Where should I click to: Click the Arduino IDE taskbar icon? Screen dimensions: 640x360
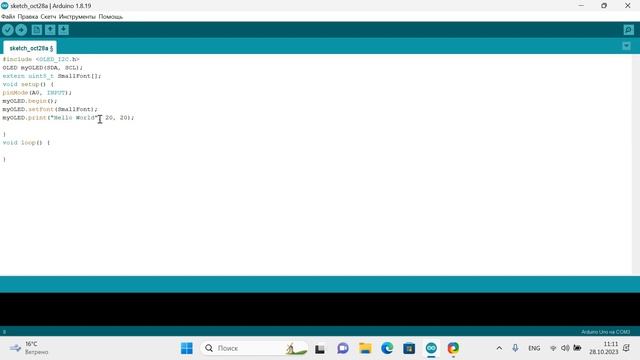(431, 348)
